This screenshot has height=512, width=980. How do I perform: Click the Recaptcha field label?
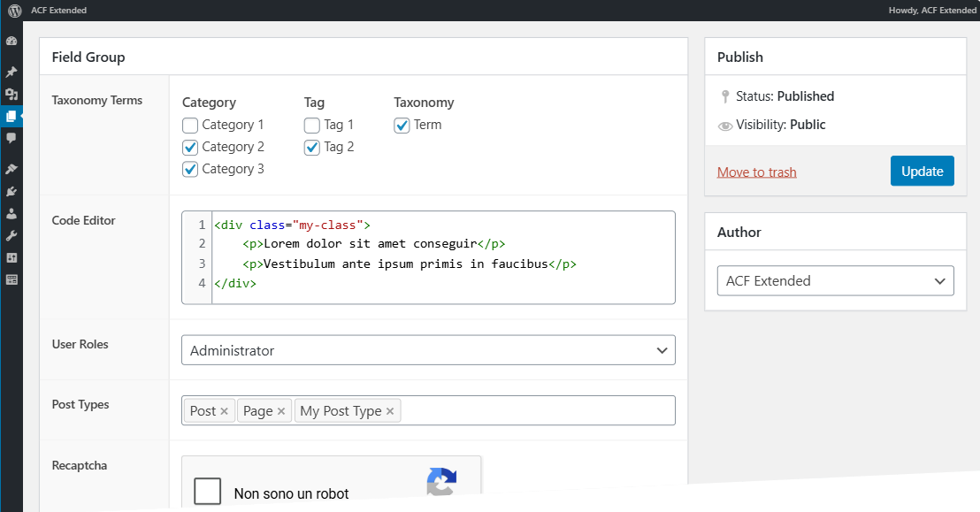pos(80,466)
